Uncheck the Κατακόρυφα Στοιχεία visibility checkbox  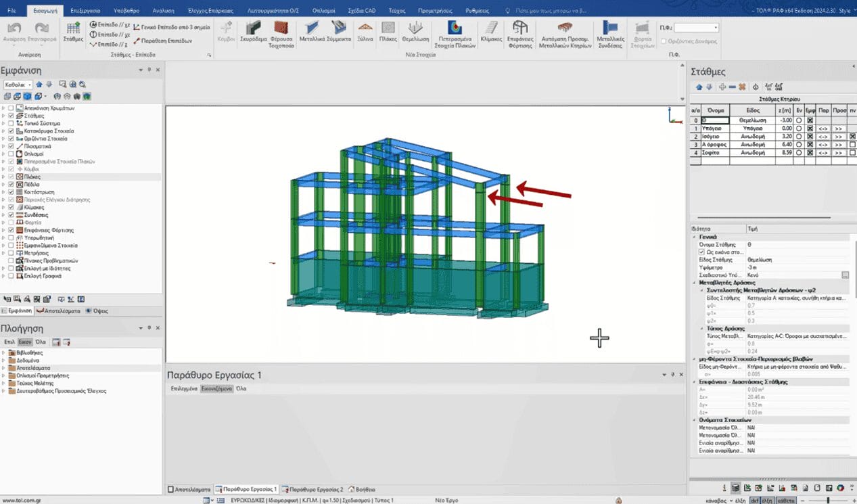pos(11,131)
